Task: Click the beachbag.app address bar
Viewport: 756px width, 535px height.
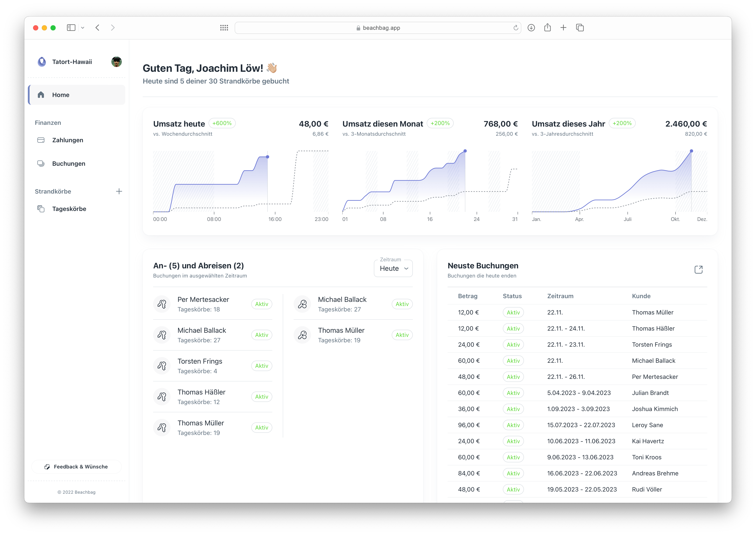Action: coord(378,28)
